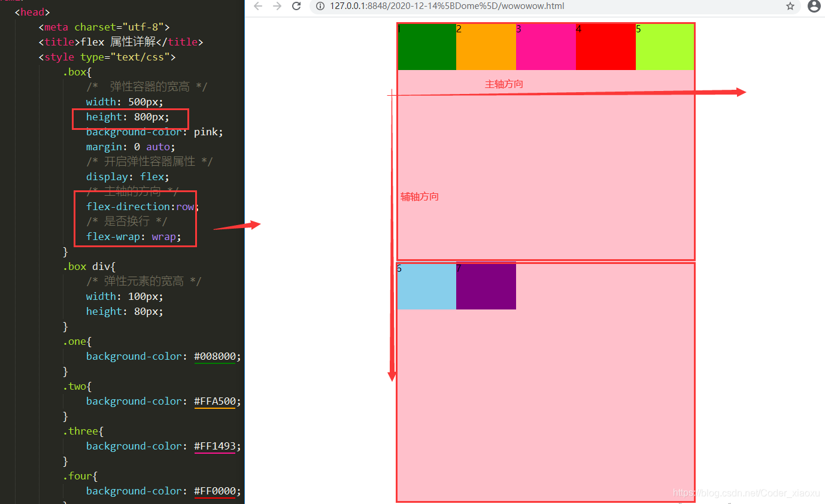Screen dimensions: 825x504
Task: Select the deep pink flex item 3
Action: (x=546, y=47)
